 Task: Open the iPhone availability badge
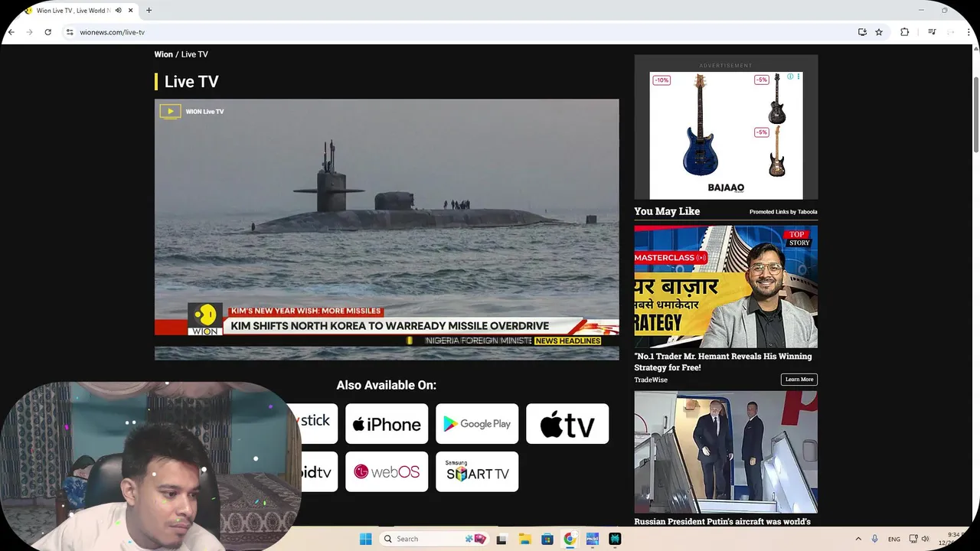(387, 424)
